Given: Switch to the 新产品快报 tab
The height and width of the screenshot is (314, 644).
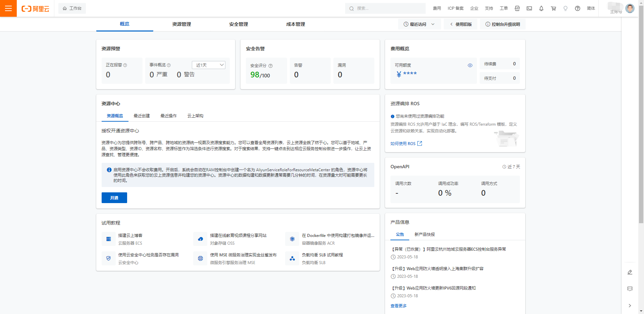Looking at the screenshot, I should pos(425,235).
